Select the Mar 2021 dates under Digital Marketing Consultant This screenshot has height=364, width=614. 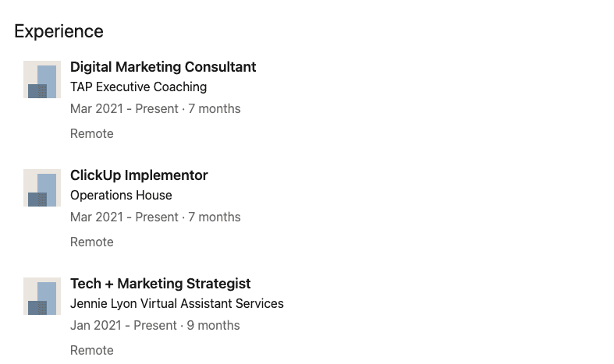tap(155, 109)
